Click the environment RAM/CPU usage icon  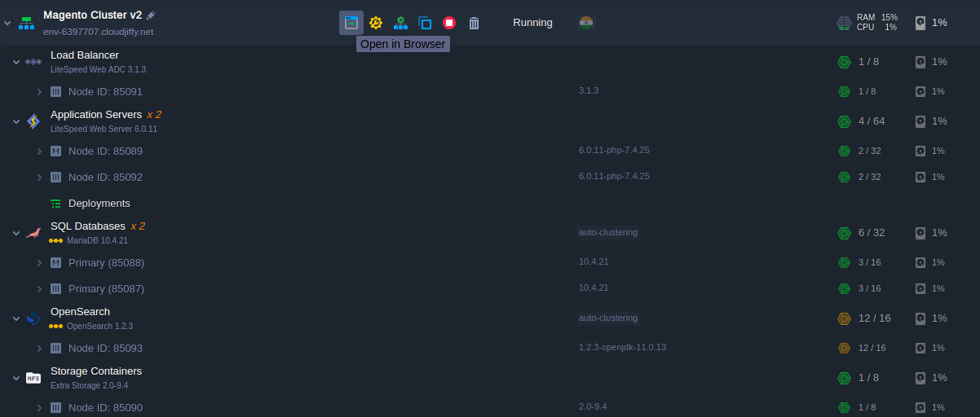[x=844, y=23]
